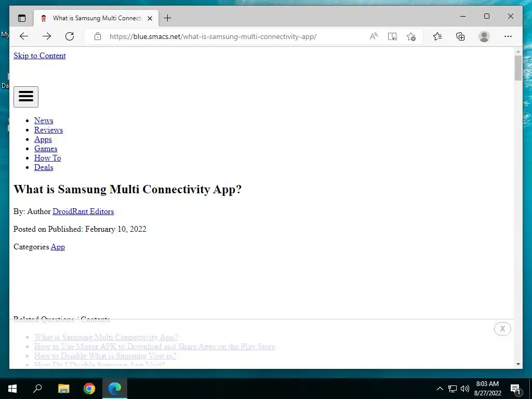
Task: Click the scrollbar up arrow
Action: (518, 51)
